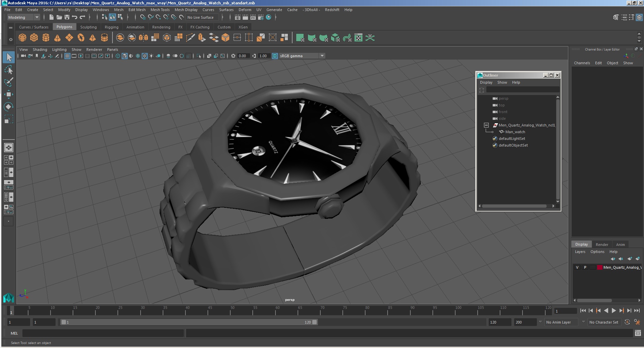This screenshot has width=644, height=348.
Task: Create a polygon cone from shelf
Action: pyautogui.click(x=58, y=38)
